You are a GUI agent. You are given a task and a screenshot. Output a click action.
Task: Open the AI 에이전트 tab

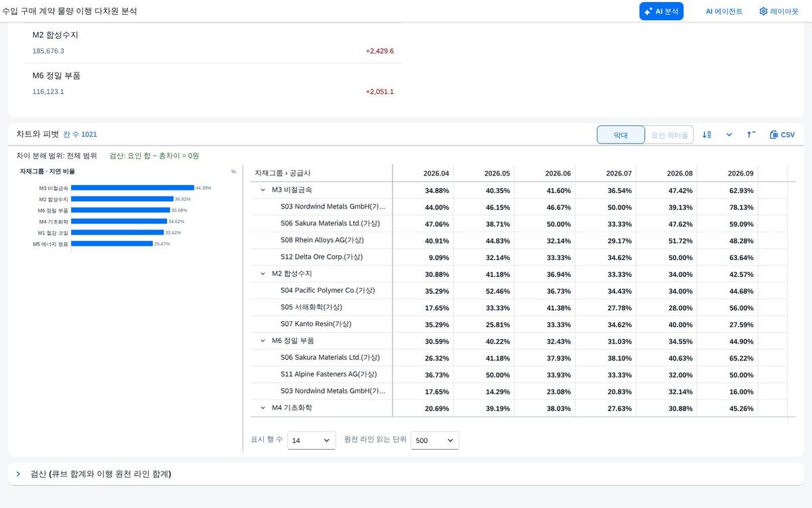724,12
